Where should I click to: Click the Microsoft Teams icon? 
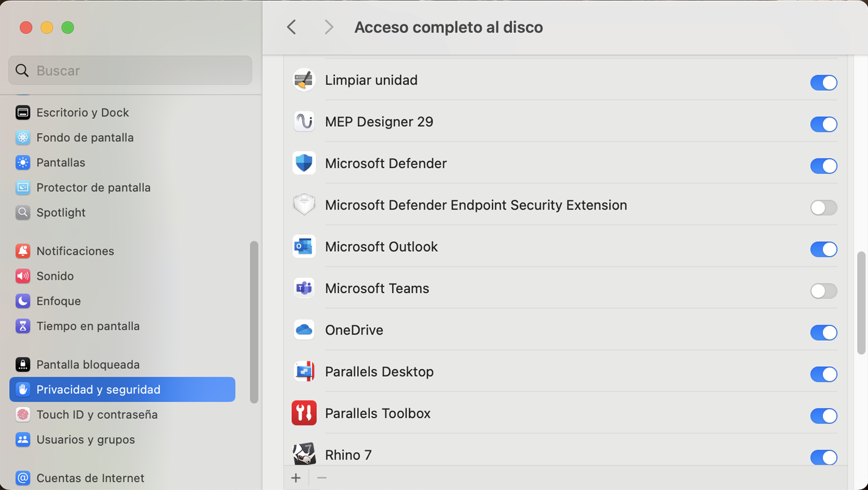pos(304,288)
